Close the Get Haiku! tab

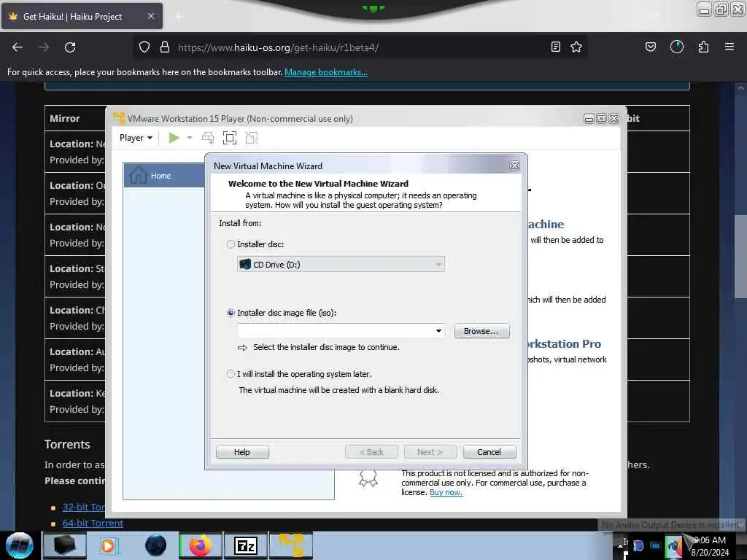[150, 16]
